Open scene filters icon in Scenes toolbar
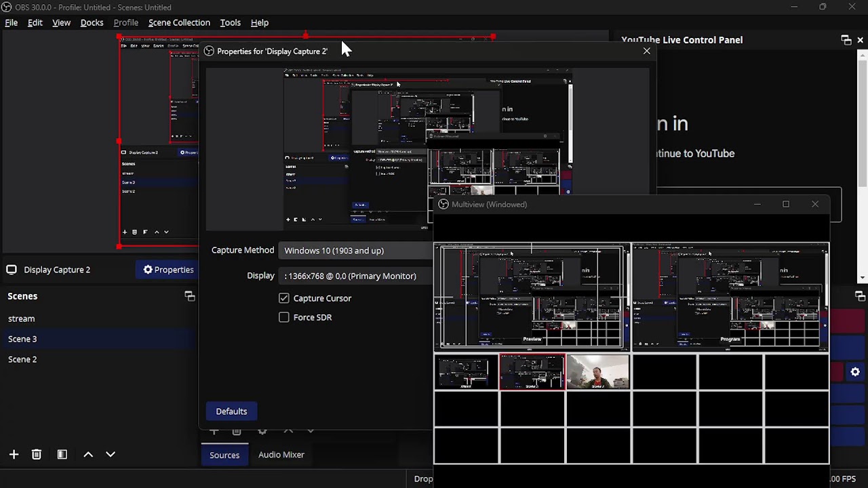The height and width of the screenshot is (488, 868). pos(62,455)
